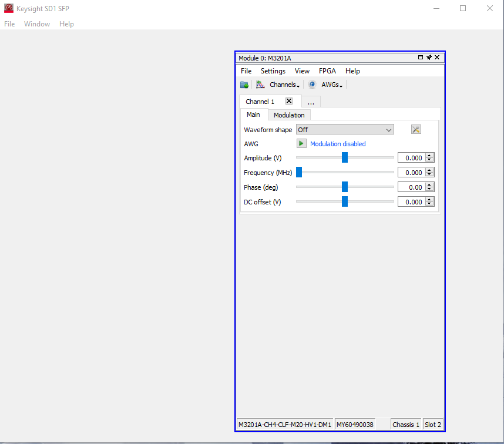Open the module Settings menu
The width and height of the screenshot is (504, 444).
coord(273,71)
